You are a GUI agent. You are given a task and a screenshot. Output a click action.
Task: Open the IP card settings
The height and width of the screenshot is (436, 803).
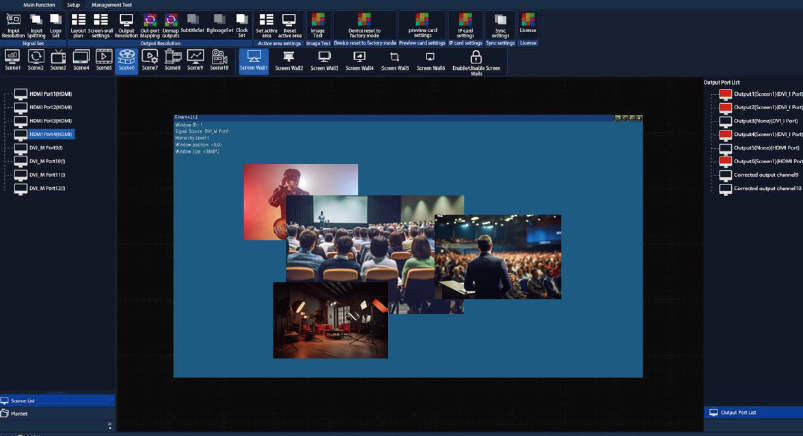(464, 23)
